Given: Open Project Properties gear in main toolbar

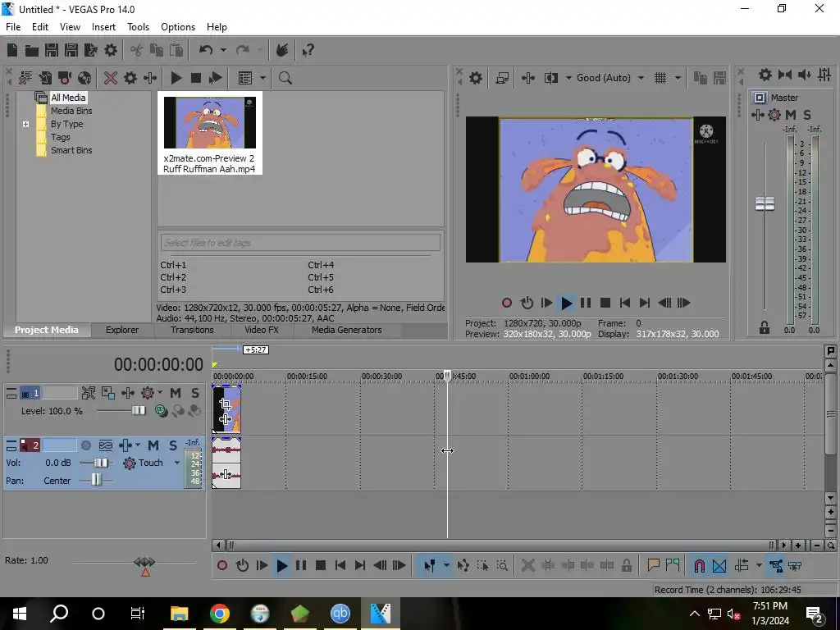Looking at the screenshot, I should (x=111, y=50).
